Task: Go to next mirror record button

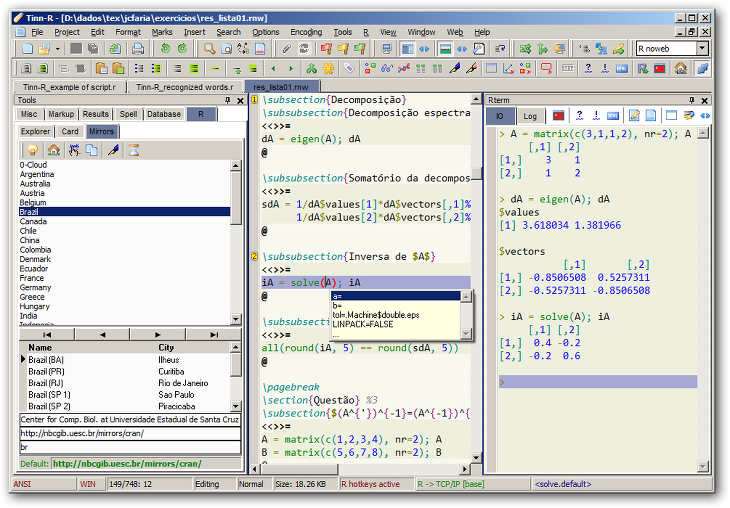Action: [158, 334]
